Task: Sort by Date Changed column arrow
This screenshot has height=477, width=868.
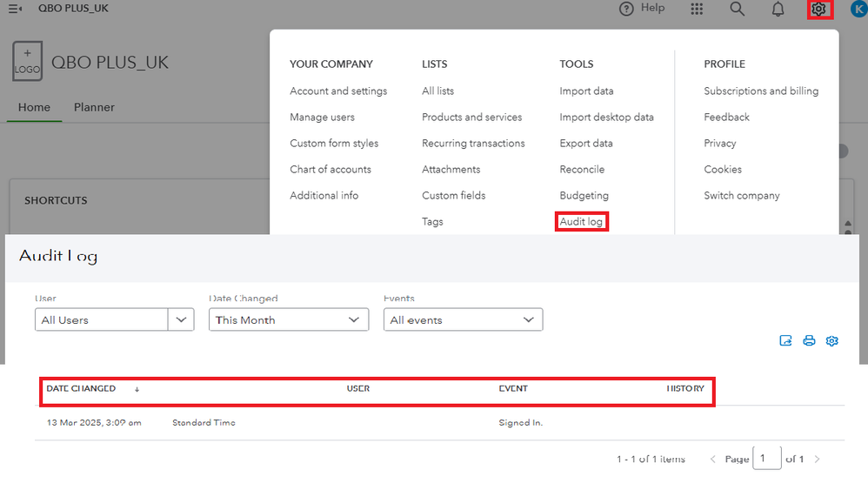Action: [x=137, y=389]
